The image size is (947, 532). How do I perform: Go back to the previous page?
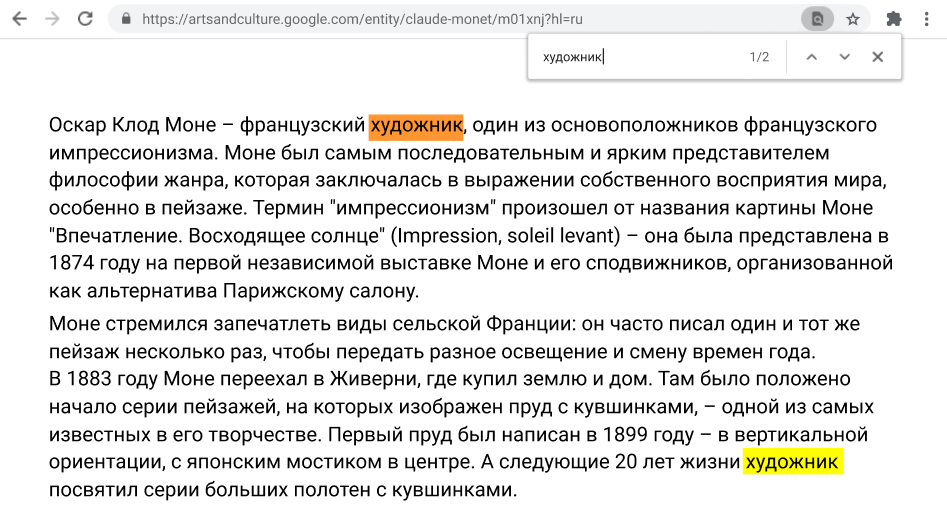click(x=19, y=19)
